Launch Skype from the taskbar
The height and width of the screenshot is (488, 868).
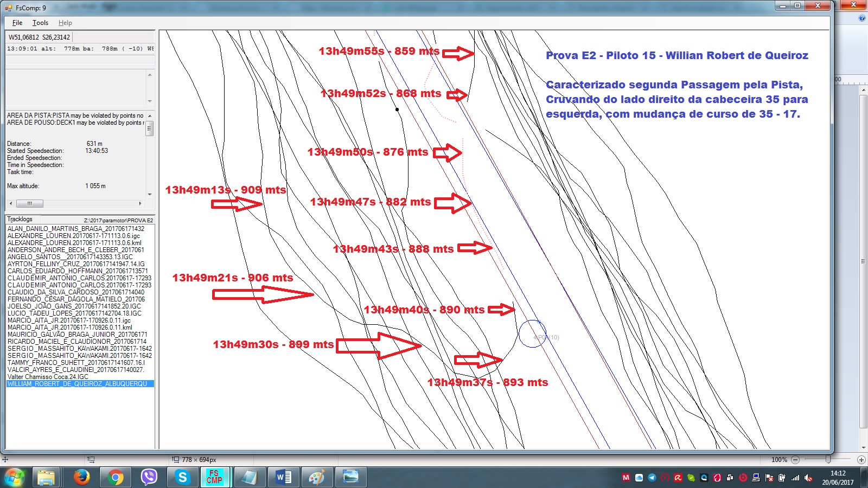coord(182,477)
